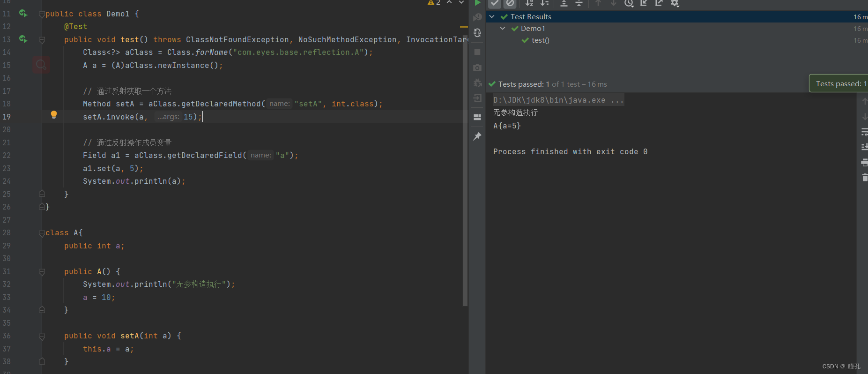Select Demo1 row in test tree
The height and width of the screenshot is (374, 868).
[x=677, y=29]
